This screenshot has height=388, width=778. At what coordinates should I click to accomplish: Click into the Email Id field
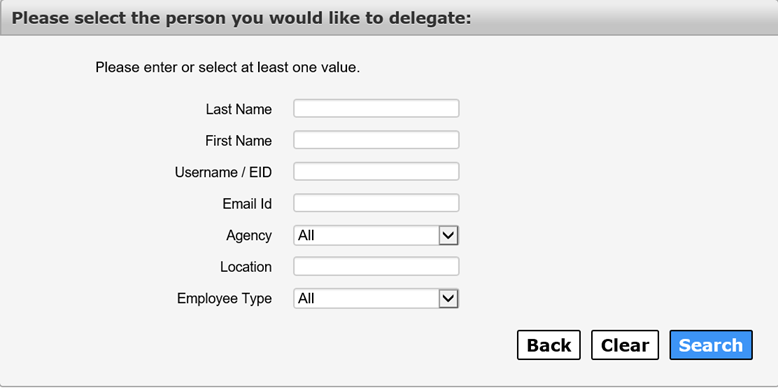(x=376, y=203)
